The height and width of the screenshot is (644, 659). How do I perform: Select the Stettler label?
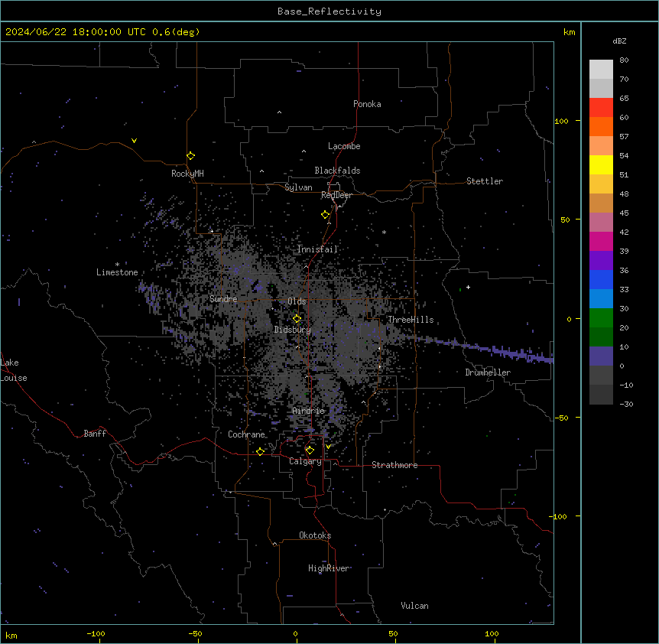tap(484, 181)
